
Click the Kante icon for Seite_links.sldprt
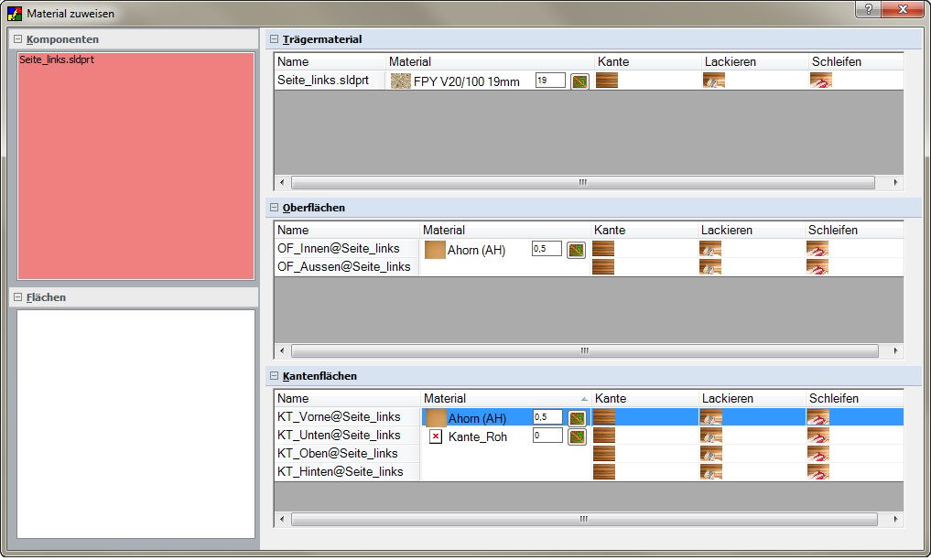coord(606,81)
